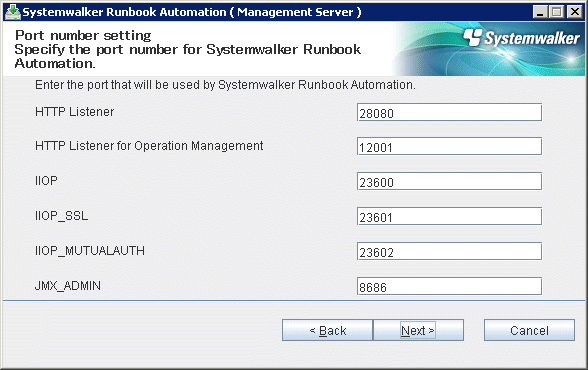Viewport: 588px width, 370px height.
Task: Click the window title bar text
Action: click(192, 12)
